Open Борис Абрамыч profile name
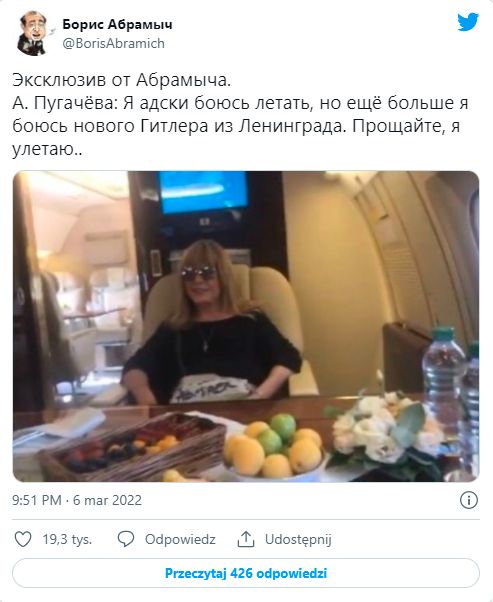The image size is (493, 602). click(117, 24)
